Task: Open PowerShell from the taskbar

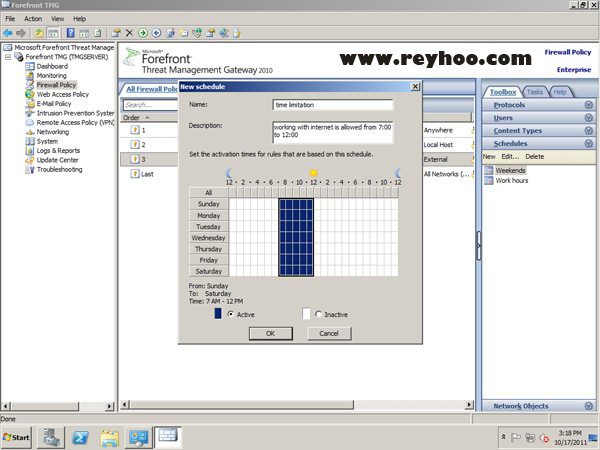Action: tap(80, 437)
